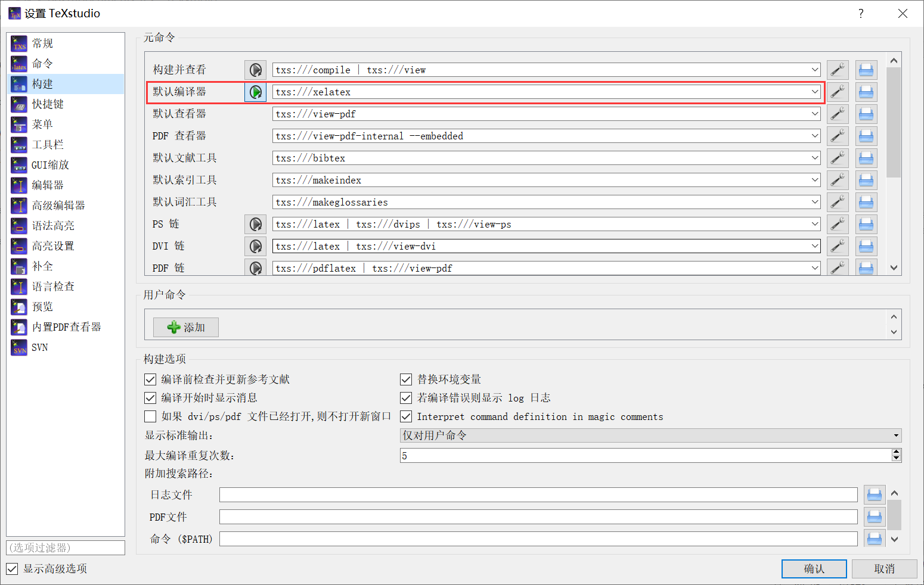The width and height of the screenshot is (924, 585).
Task: Click the 添加 user command button
Action: click(186, 327)
